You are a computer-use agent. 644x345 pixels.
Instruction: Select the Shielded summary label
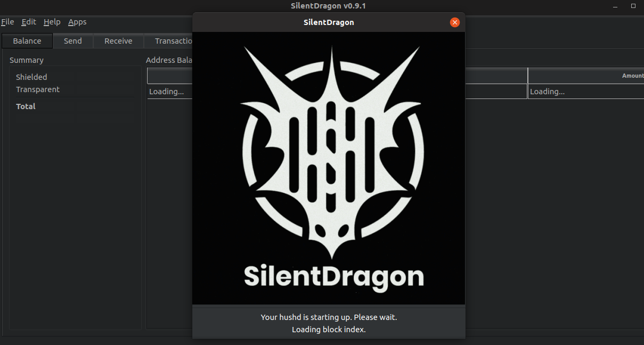point(31,77)
